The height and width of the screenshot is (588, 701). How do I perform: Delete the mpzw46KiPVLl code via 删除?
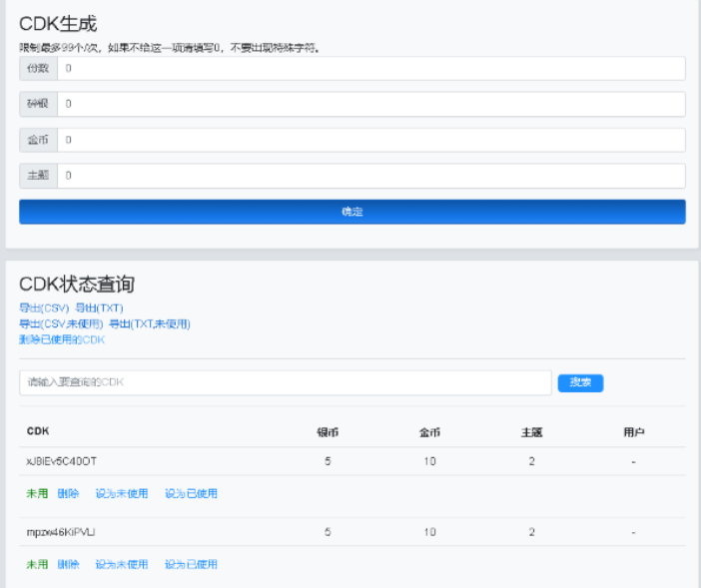(68, 564)
